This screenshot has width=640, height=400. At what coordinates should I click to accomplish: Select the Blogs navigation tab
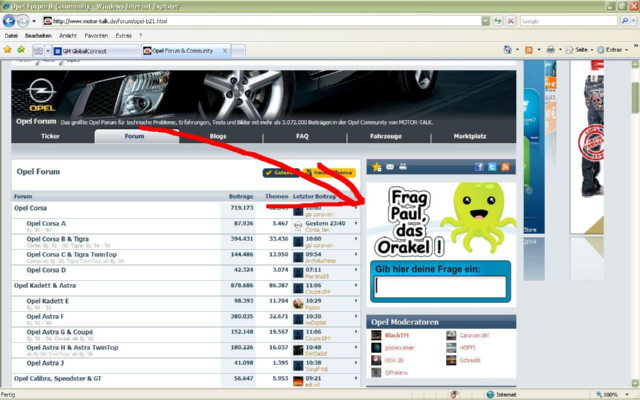(x=218, y=136)
